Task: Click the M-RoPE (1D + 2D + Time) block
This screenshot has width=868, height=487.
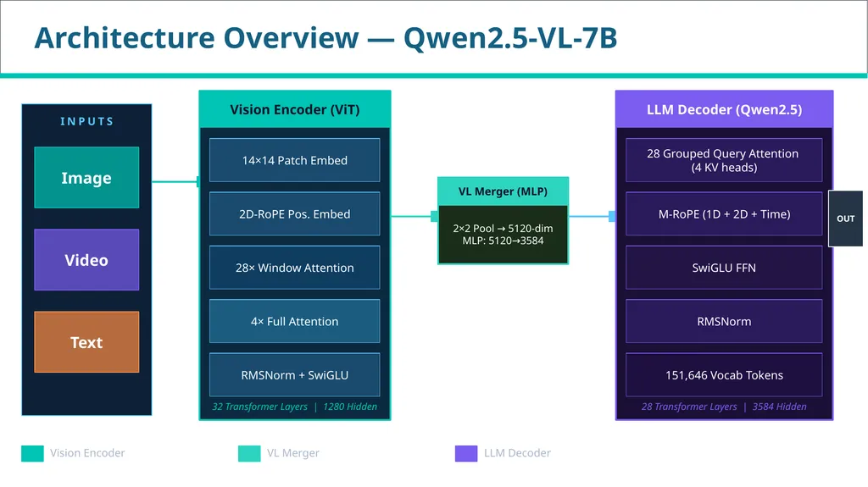Action: click(x=724, y=213)
